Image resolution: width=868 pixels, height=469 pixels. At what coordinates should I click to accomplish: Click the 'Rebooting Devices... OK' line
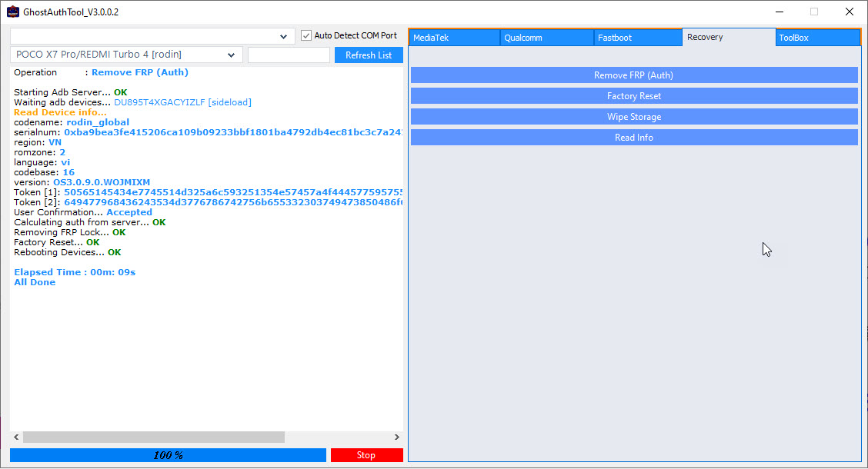click(x=68, y=252)
